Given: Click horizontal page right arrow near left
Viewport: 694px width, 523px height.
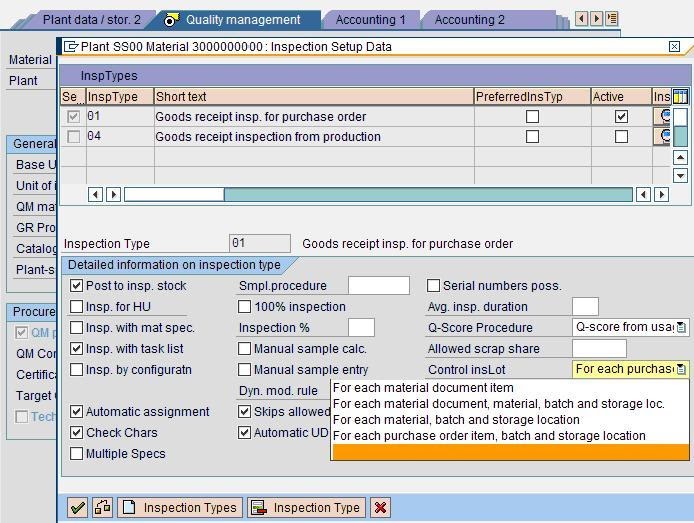Looking at the screenshot, I should point(114,194).
